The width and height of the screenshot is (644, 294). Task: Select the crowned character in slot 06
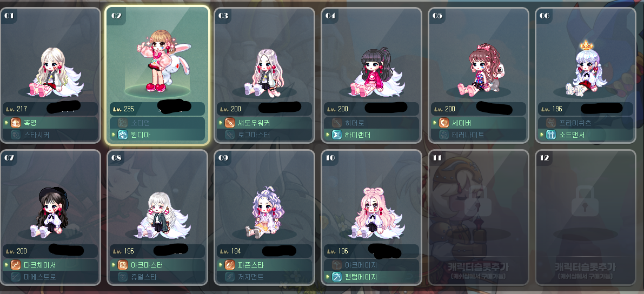pos(585,69)
